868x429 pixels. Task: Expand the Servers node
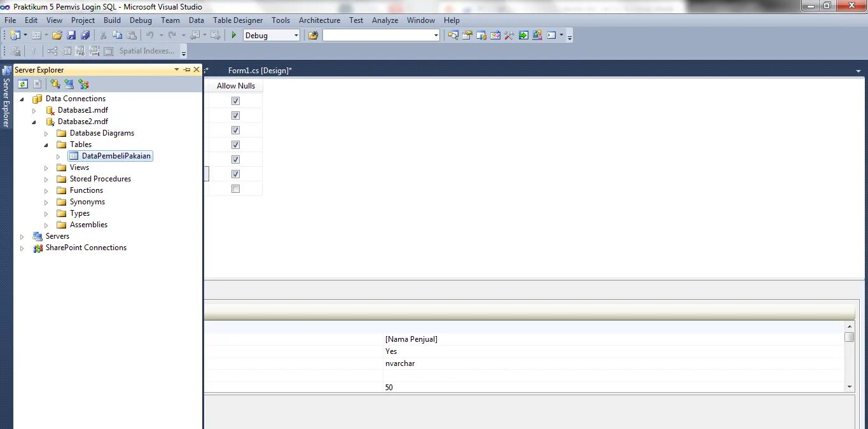22,237
